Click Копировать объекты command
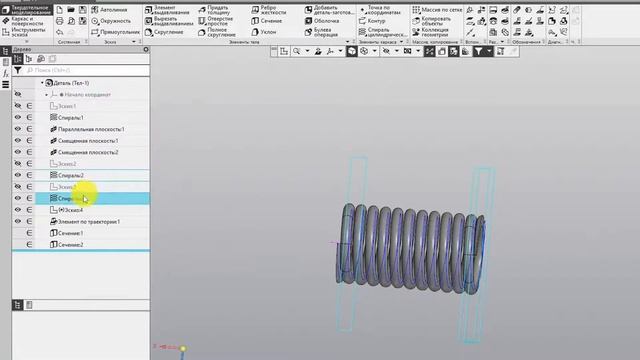The image size is (640, 360). [x=431, y=21]
